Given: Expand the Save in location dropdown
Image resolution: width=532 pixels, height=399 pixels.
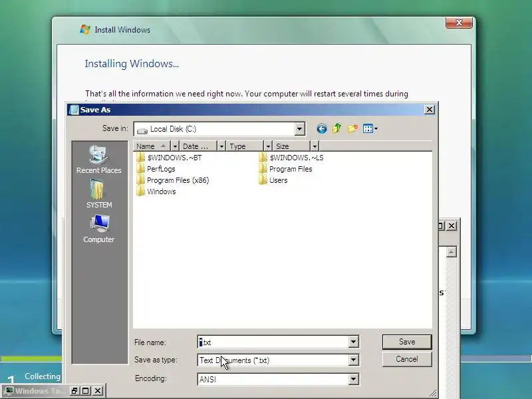Looking at the screenshot, I should 299,129.
